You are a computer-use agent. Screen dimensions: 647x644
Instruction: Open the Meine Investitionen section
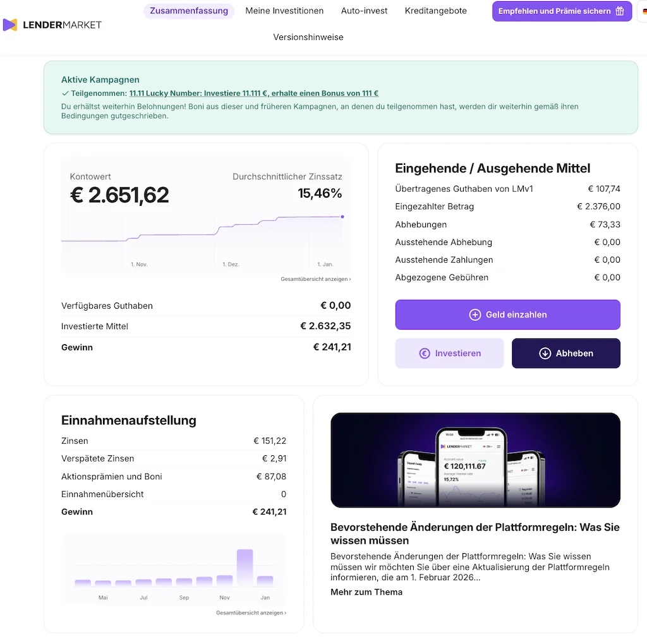[x=284, y=11]
